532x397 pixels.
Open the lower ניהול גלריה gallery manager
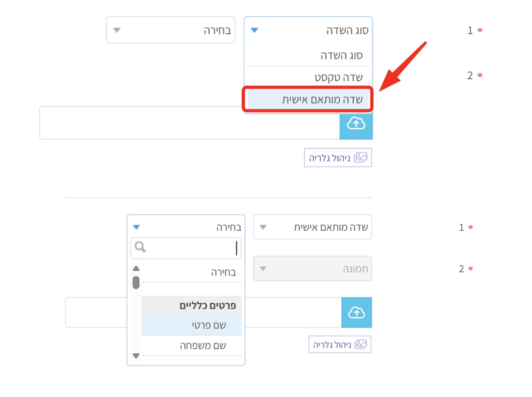pyautogui.click(x=340, y=344)
